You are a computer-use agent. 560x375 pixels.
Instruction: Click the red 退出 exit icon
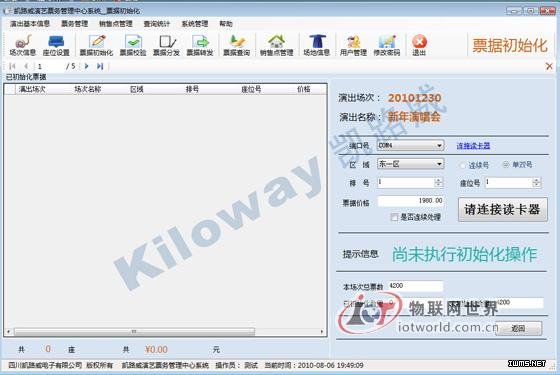[x=419, y=45]
